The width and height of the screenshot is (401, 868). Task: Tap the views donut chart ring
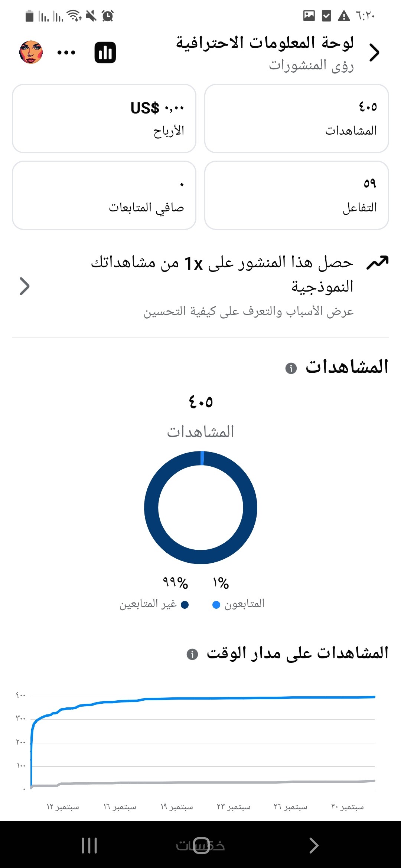[151, 508]
